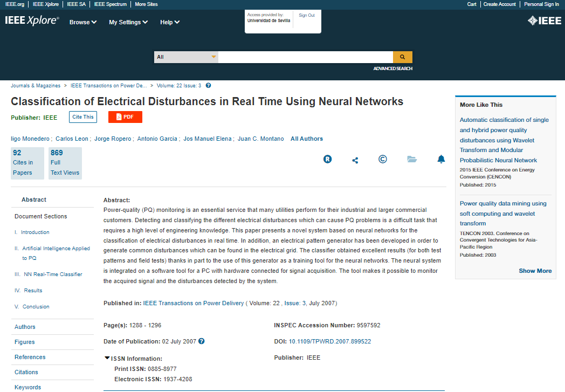The height and width of the screenshot is (392, 565).
Task: Expand the Browse menu
Action: point(82,22)
